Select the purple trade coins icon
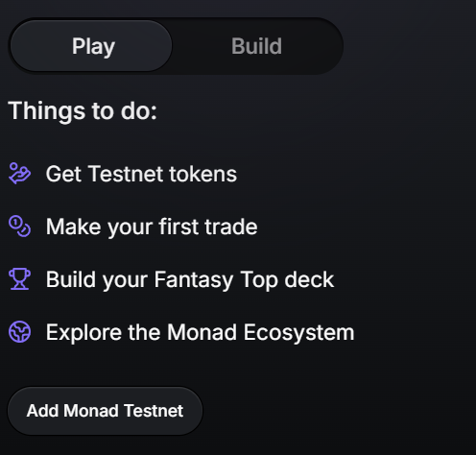This screenshot has height=455, width=476. coord(19,227)
